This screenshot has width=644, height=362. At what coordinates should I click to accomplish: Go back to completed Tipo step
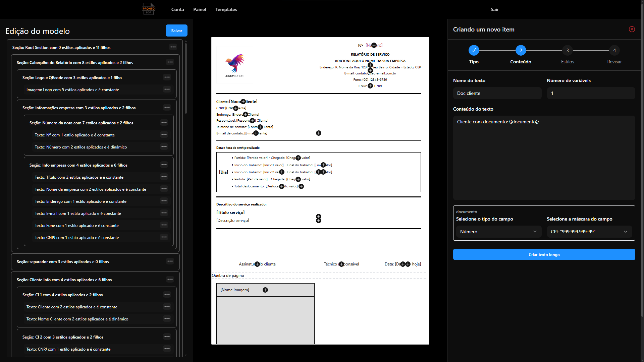(x=474, y=51)
